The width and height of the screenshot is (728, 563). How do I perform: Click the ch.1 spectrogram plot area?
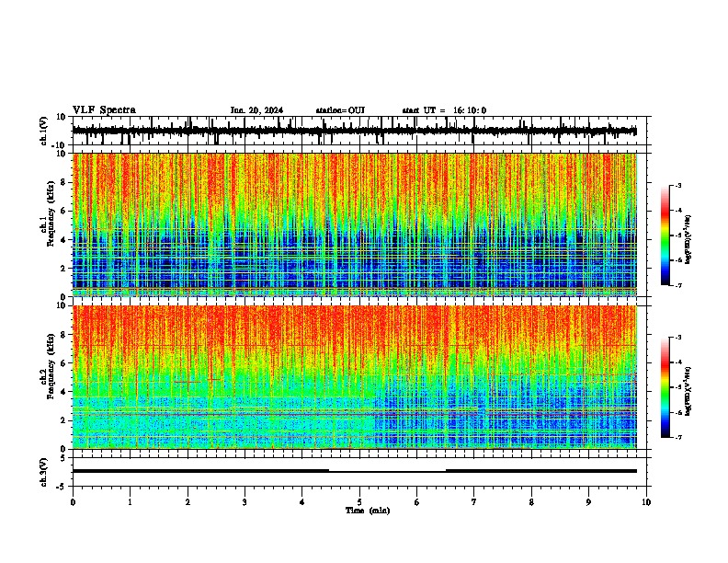tap(354, 224)
